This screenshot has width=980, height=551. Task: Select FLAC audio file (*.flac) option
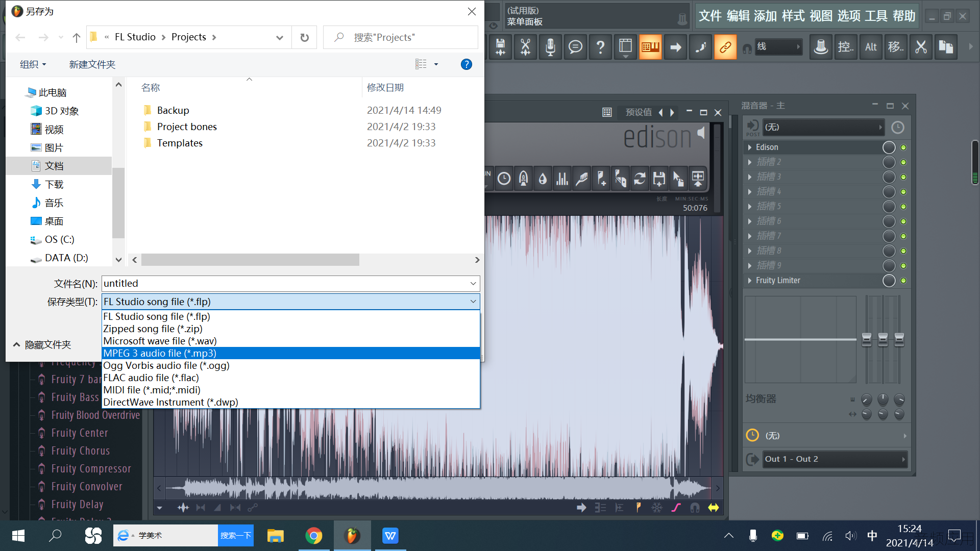[x=291, y=378]
